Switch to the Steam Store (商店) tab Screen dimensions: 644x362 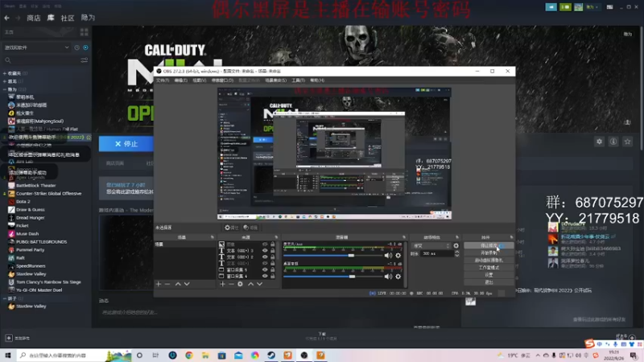(34, 18)
